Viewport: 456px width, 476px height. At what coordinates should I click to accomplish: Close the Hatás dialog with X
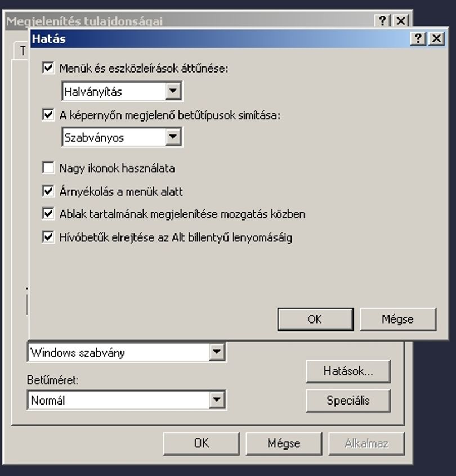pyautogui.click(x=436, y=38)
